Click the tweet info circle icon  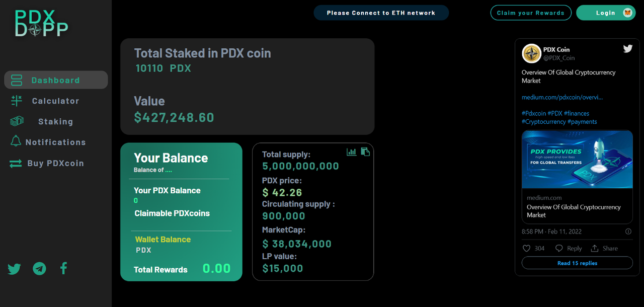point(628,232)
